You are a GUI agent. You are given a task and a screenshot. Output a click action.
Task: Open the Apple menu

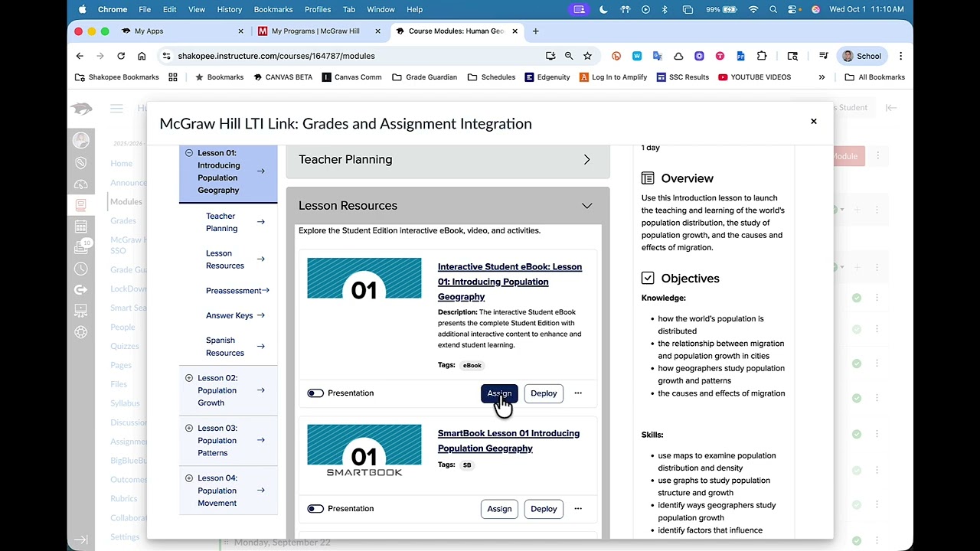click(x=82, y=9)
